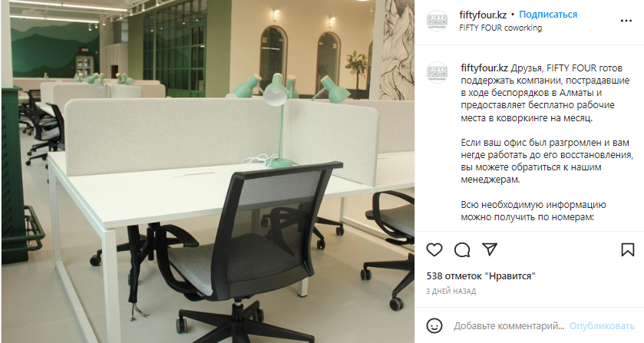644x343 pixels.
Task: Click fiftyfour.kz username in caption
Action: [x=484, y=68]
